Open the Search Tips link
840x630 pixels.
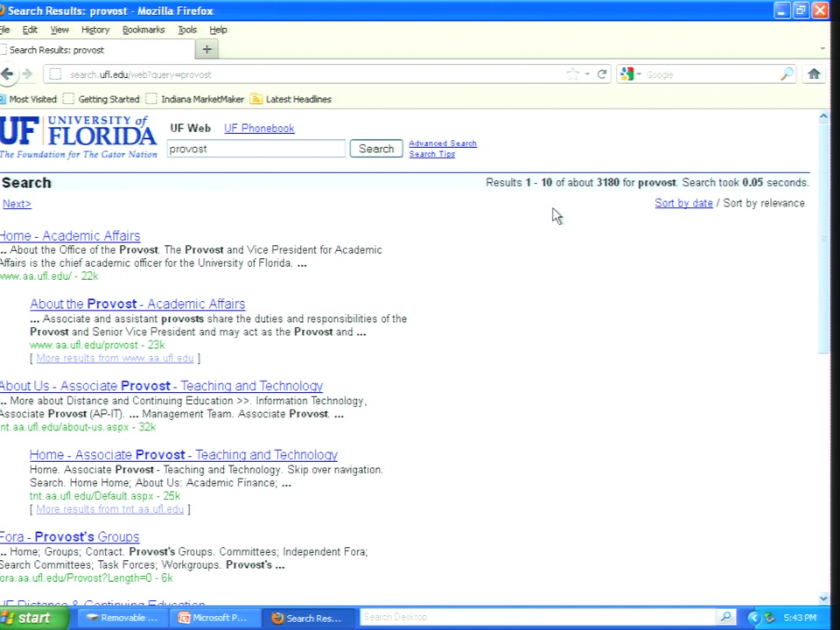431,154
